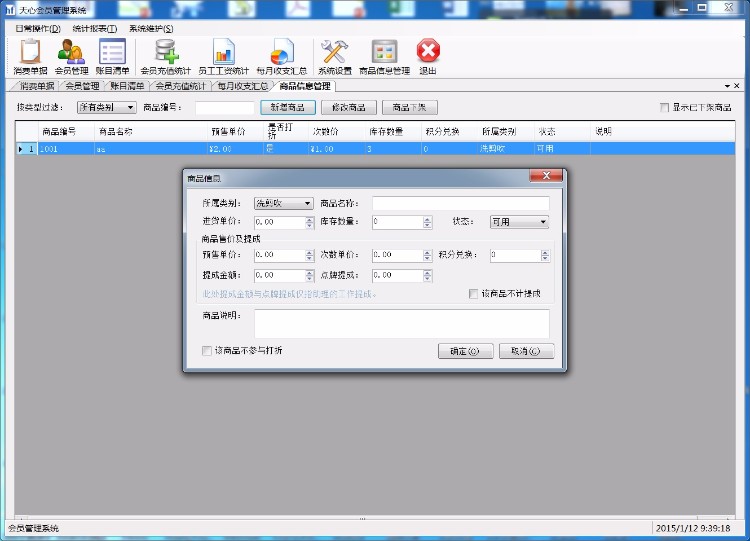The height and width of the screenshot is (541, 750).
Task: Focus the 商品说明 text area
Action: click(x=402, y=324)
